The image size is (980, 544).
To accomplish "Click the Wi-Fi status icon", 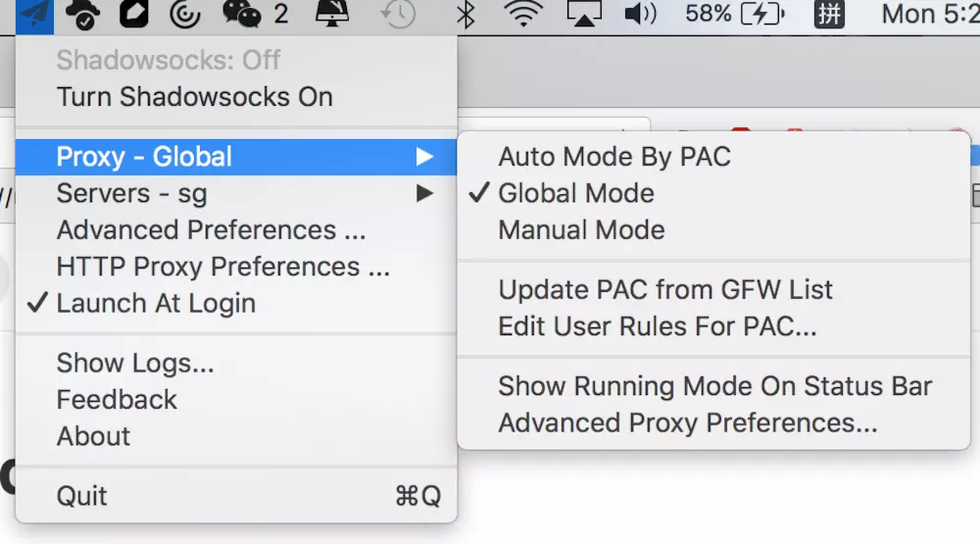I will 523,14.
